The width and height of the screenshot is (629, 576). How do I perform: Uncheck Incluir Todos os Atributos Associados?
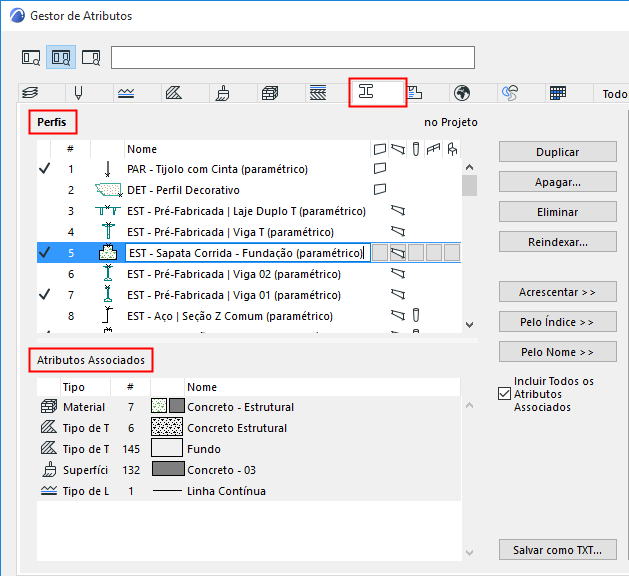pyautogui.click(x=504, y=394)
